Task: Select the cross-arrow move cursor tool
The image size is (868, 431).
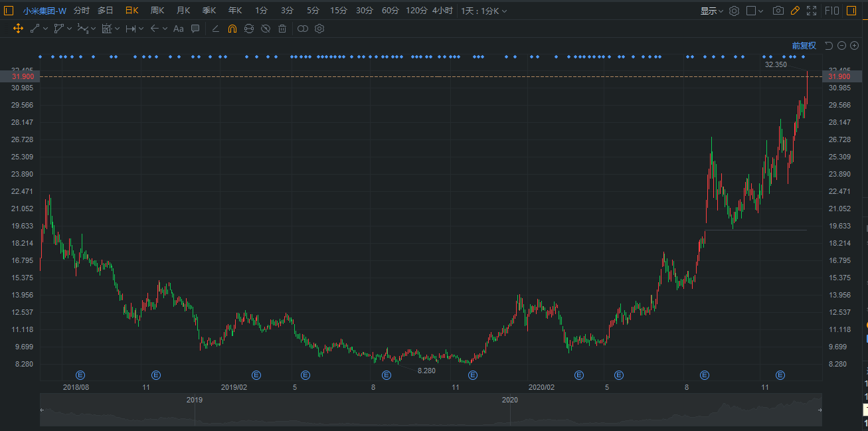Action: [x=18, y=29]
